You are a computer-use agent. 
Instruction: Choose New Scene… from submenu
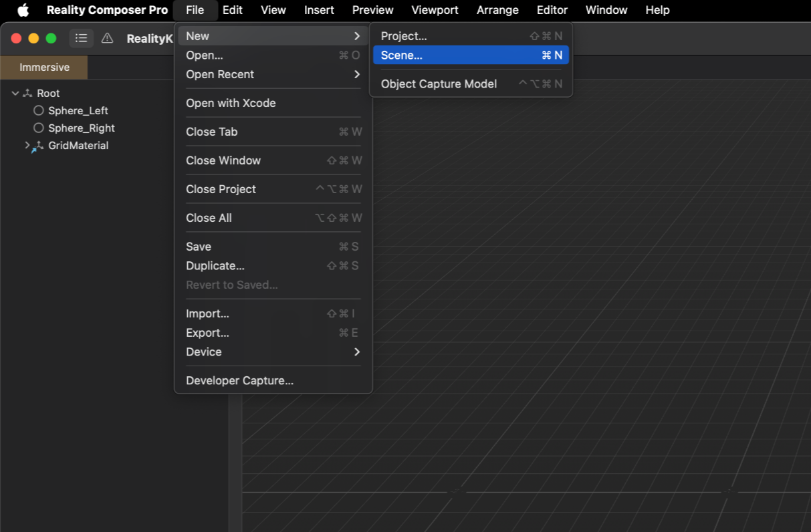pos(471,55)
